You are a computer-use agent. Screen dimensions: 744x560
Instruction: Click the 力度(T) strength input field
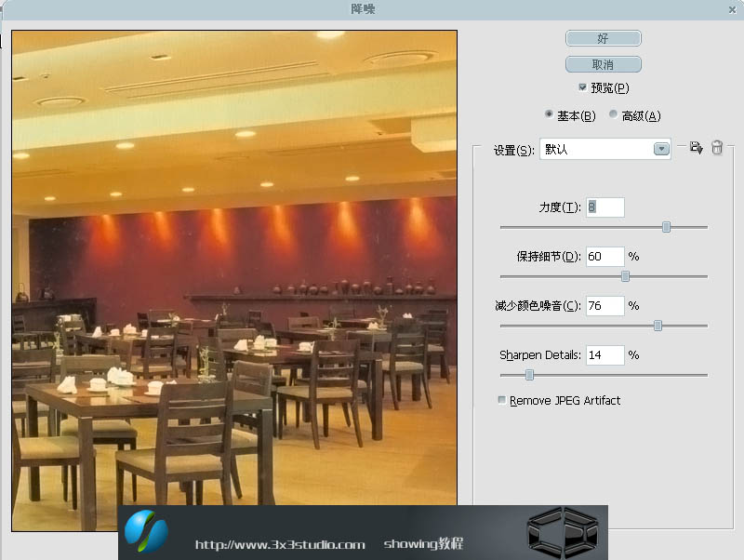(605, 207)
